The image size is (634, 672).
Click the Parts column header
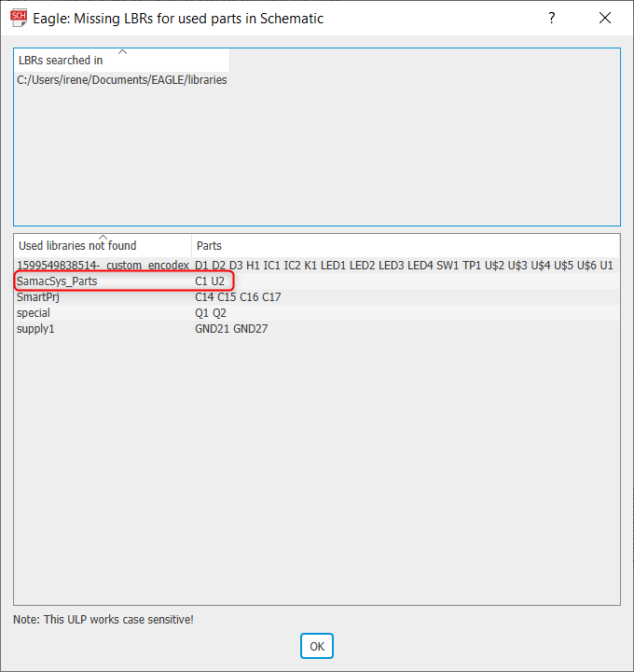pos(406,245)
